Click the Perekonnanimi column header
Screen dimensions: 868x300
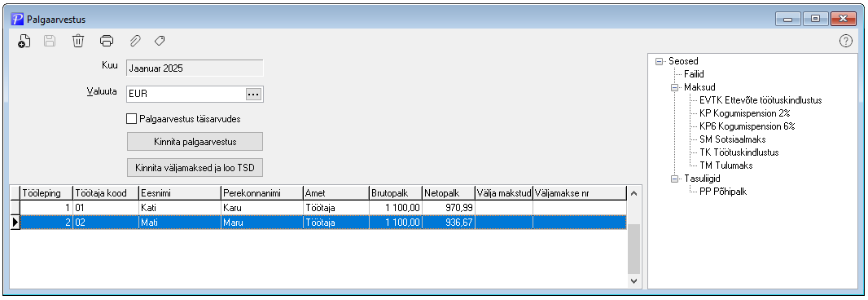coord(262,193)
